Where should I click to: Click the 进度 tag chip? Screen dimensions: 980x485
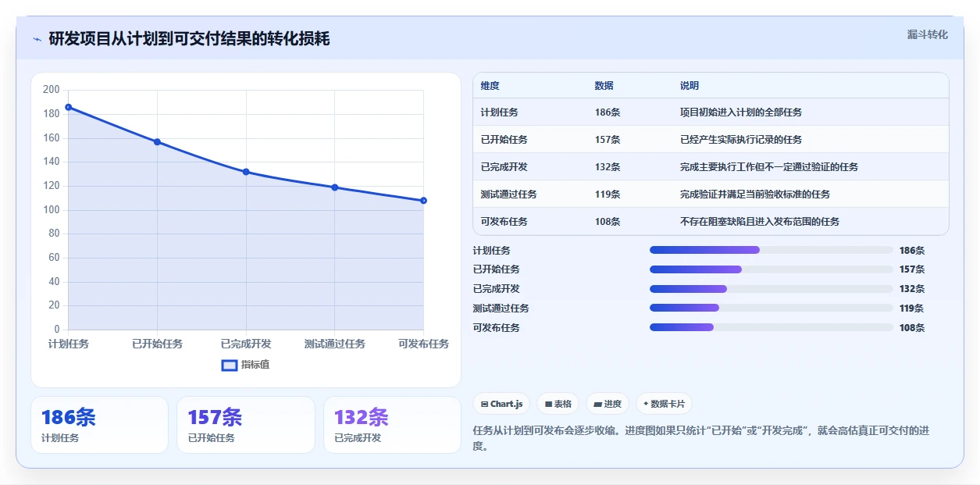click(x=608, y=404)
